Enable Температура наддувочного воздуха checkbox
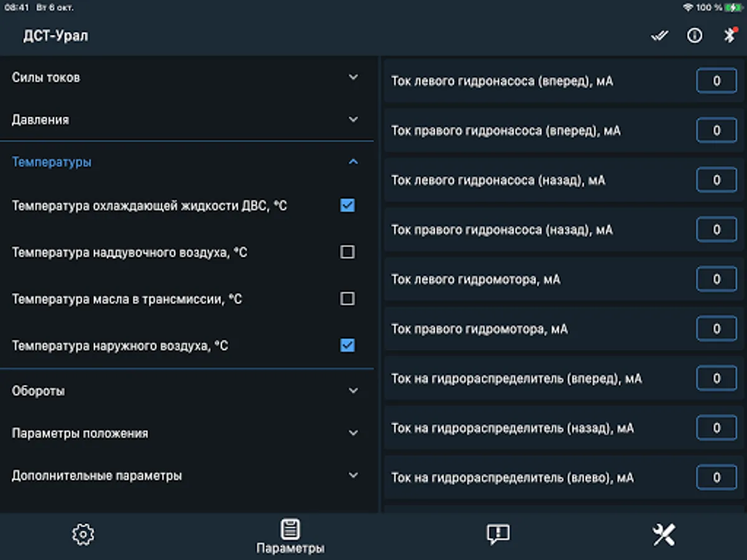Viewport: 747px width, 560px height. click(x=347, y=252)
